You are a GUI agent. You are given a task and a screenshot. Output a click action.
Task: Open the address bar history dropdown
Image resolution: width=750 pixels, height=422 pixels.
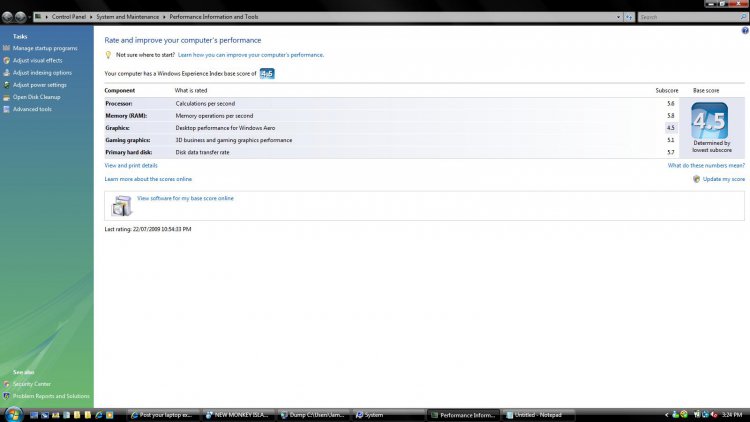[x=618, y=17]
